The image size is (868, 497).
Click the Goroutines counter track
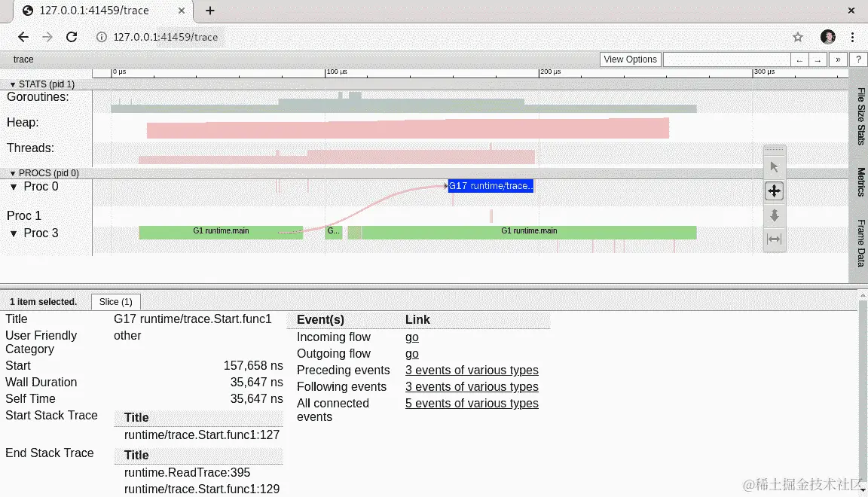[404, 102]
